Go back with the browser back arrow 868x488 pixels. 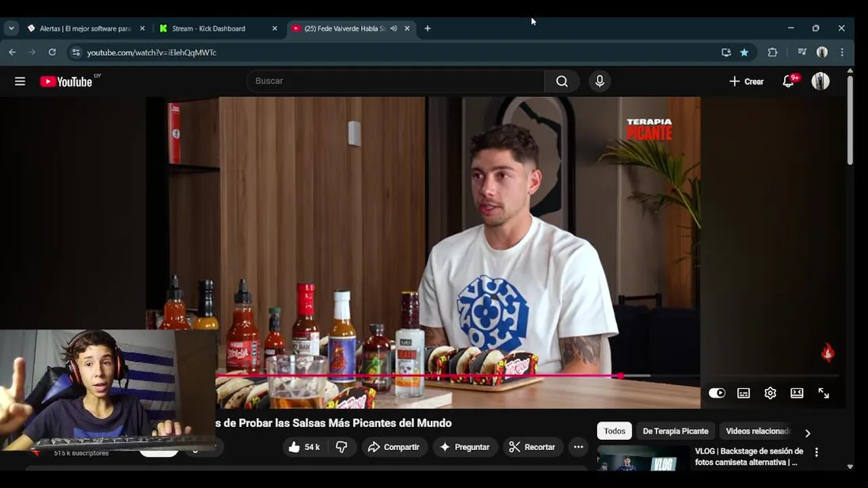12,52
